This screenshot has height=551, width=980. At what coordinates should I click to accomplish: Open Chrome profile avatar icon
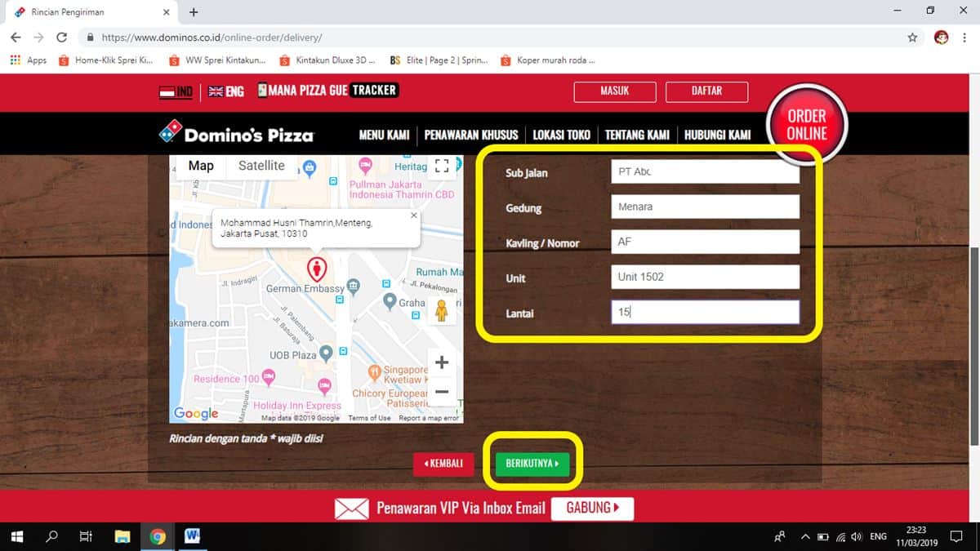click(941, 38)
